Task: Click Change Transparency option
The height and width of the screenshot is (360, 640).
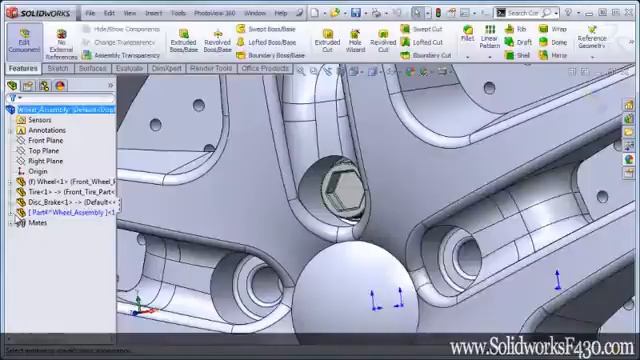Action: [119, 42]
